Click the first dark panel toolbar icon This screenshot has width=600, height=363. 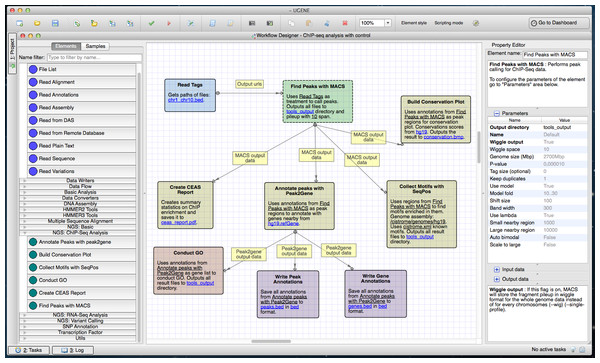click(x=252, y=23)
